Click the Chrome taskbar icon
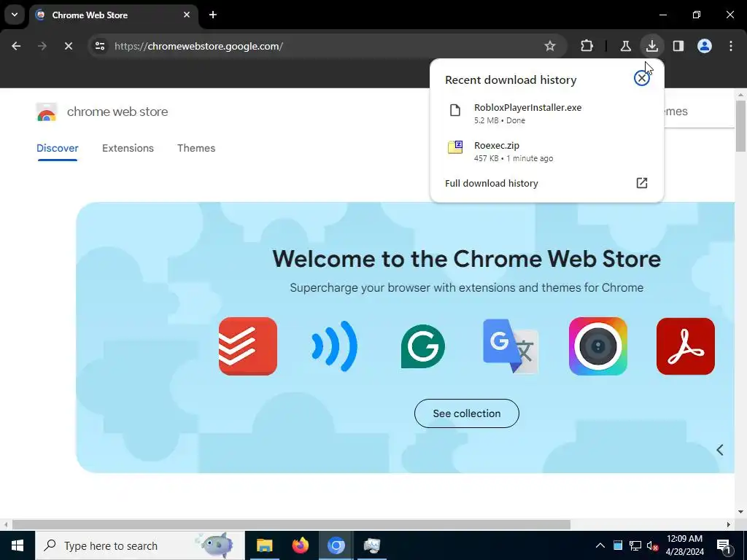Image resolution: width=747 pixels, height=560 pixels. click(x=336, y=545)
